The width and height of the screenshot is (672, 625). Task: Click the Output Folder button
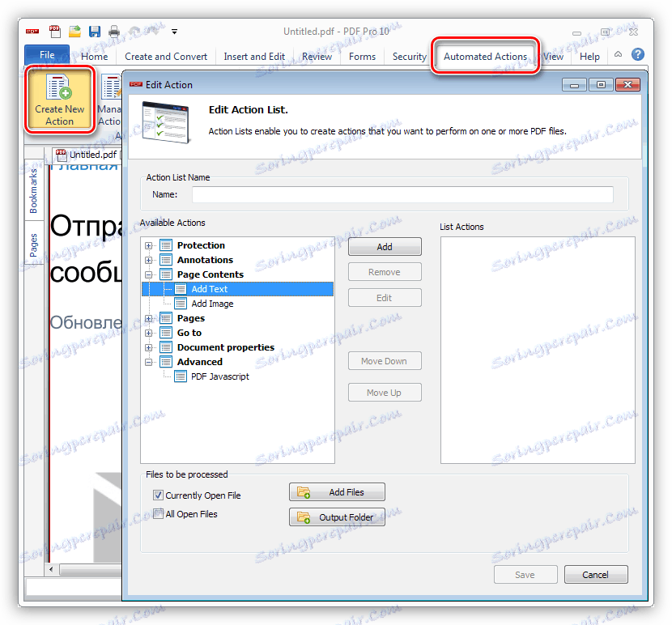point(337,517)
